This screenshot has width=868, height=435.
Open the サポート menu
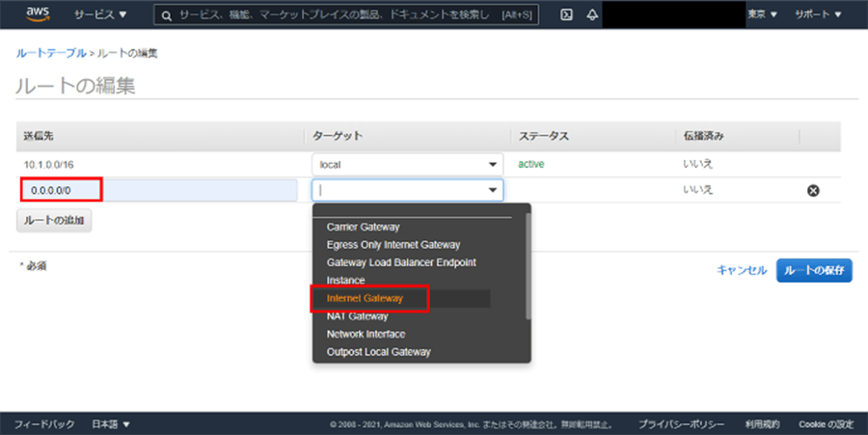coord(817,15)
